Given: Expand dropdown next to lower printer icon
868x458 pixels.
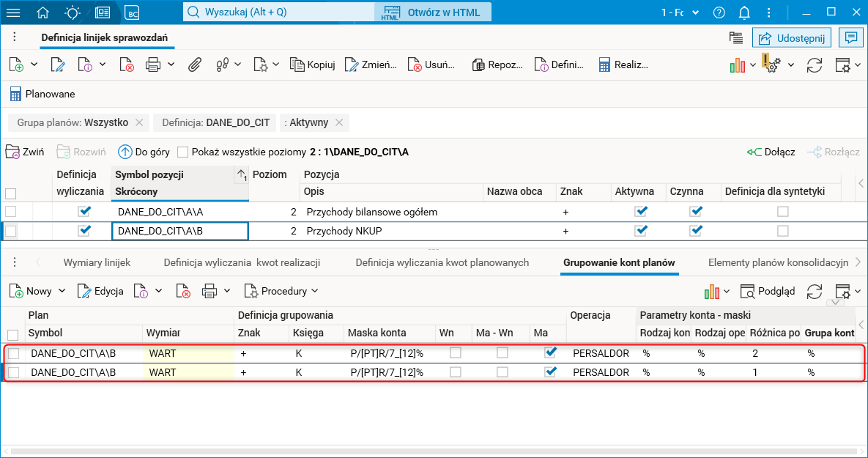Looking at the screenshot, I should (x=227, y=292).
